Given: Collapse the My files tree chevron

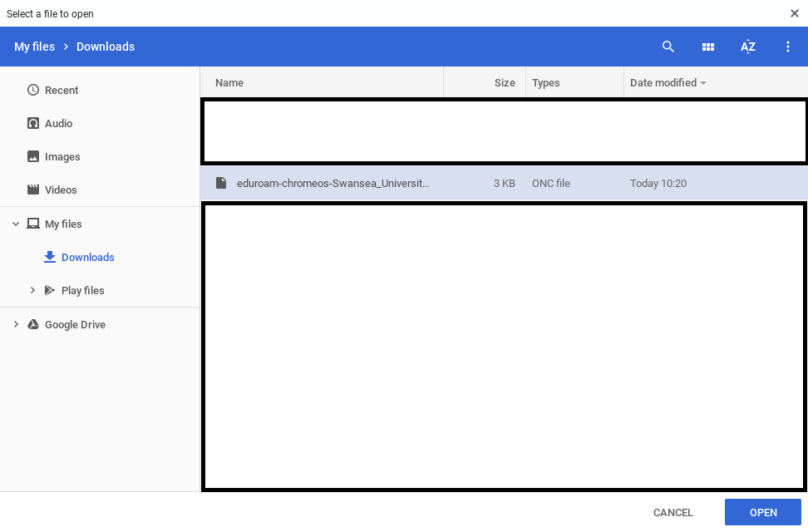Looking at the screenshot, I should (16, 224).
